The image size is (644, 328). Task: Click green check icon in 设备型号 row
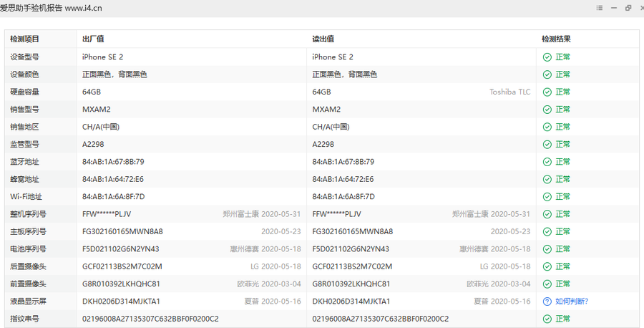[x=547, y=57]
